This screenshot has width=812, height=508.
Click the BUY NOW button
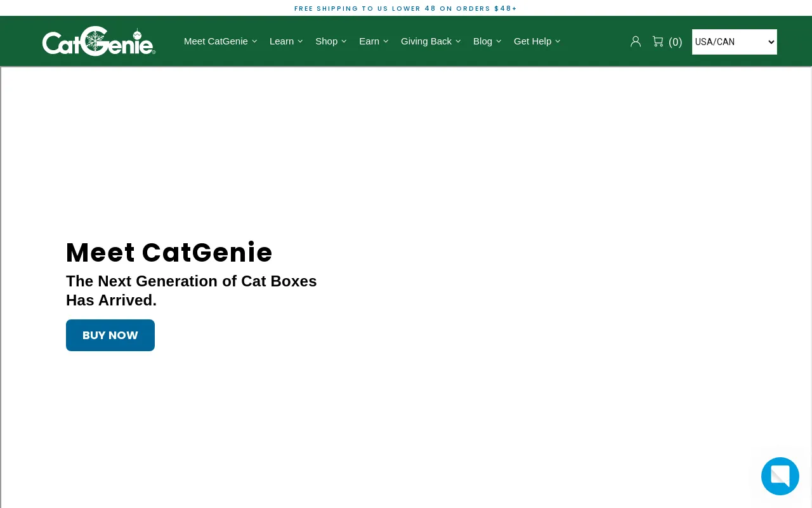(x=110, y=335)
